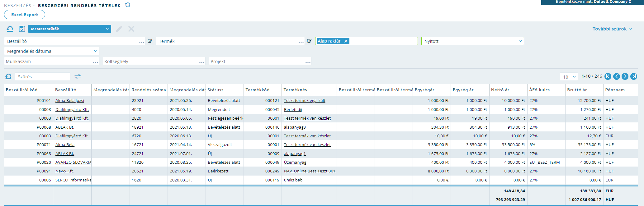Click the edit icon beside Beszállító field

(x=150, y=41)
